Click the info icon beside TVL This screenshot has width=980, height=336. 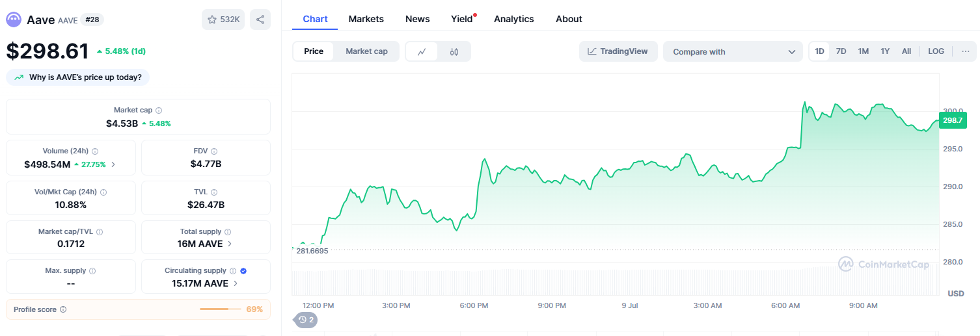click(214, 192)
